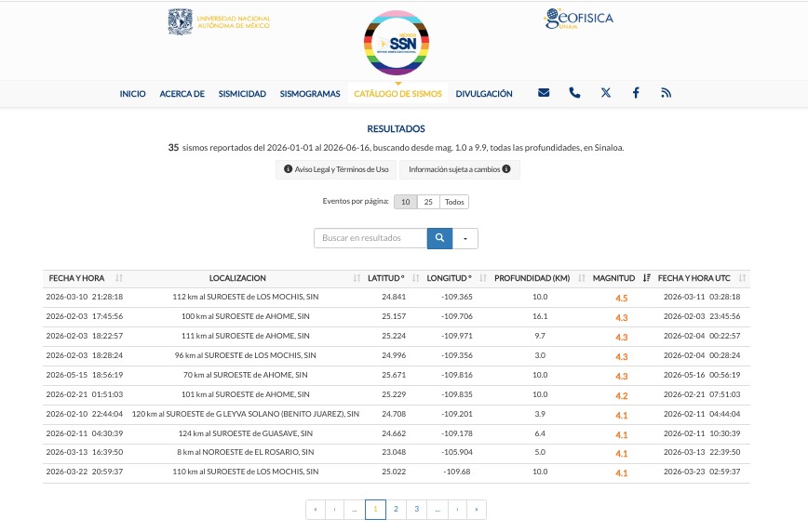Select page 1 in pagination
This screenshot has width=808, height=532.
tap(375, 510)
